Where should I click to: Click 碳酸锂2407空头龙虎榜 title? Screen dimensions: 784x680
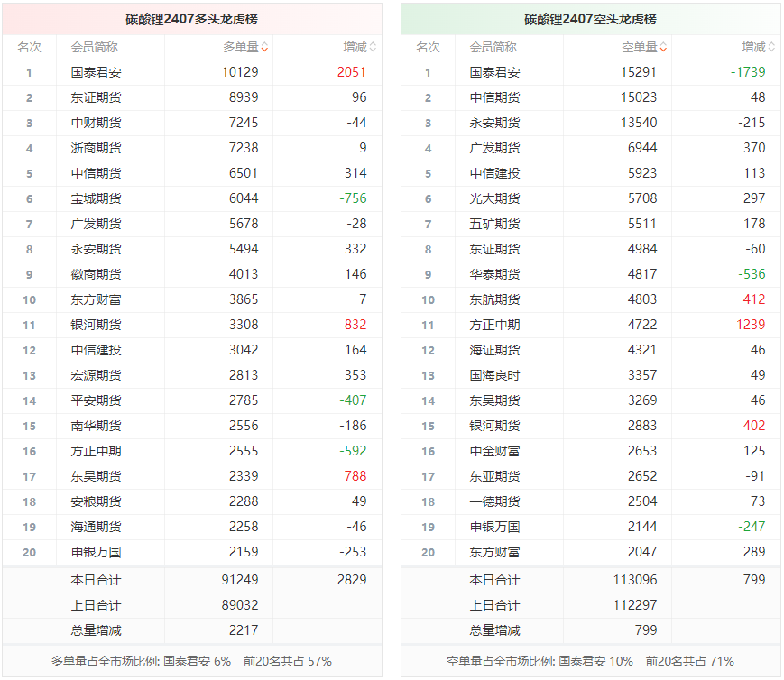[590, 19]
